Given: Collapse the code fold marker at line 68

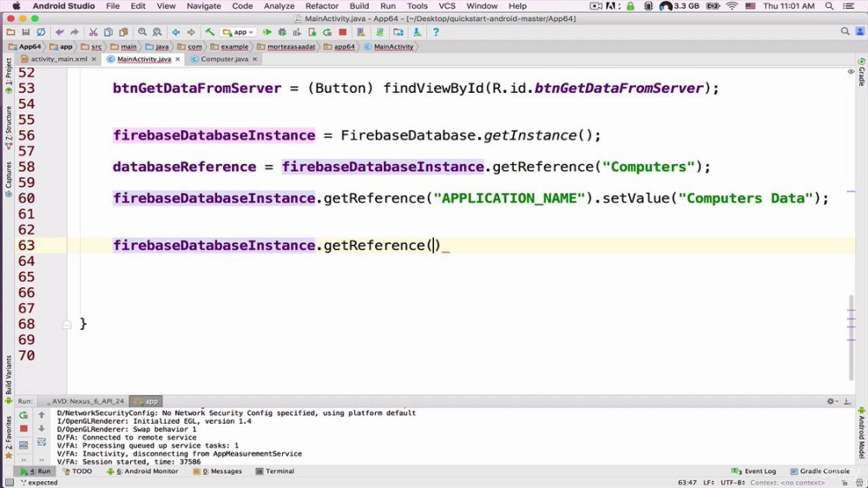Looking at the screenshot, I should point(67,324).
